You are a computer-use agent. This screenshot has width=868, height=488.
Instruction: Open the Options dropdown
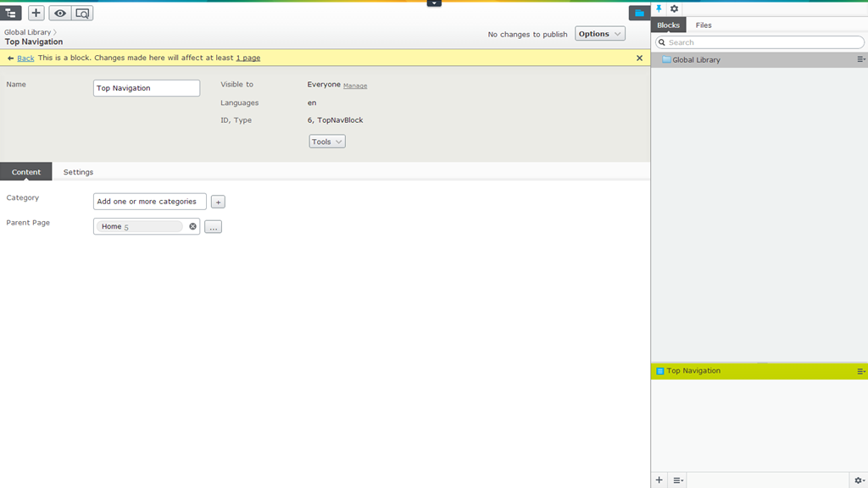coord(600,34)
